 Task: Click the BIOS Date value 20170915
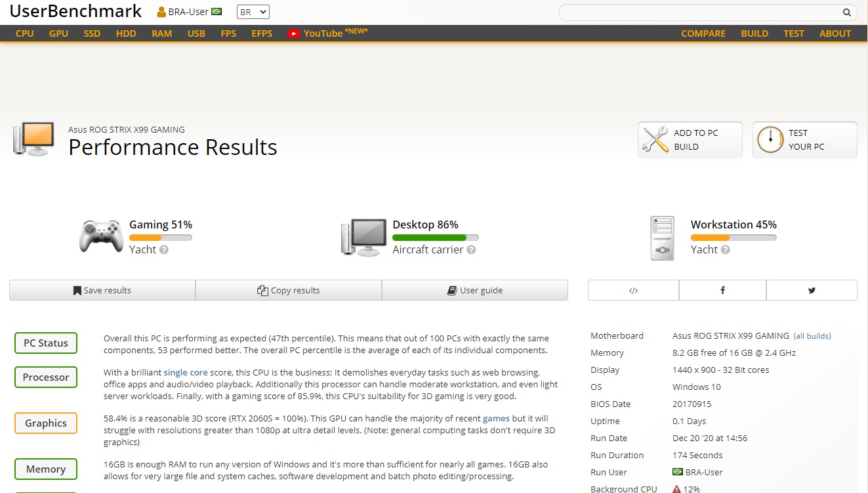(x=692, y=404)
